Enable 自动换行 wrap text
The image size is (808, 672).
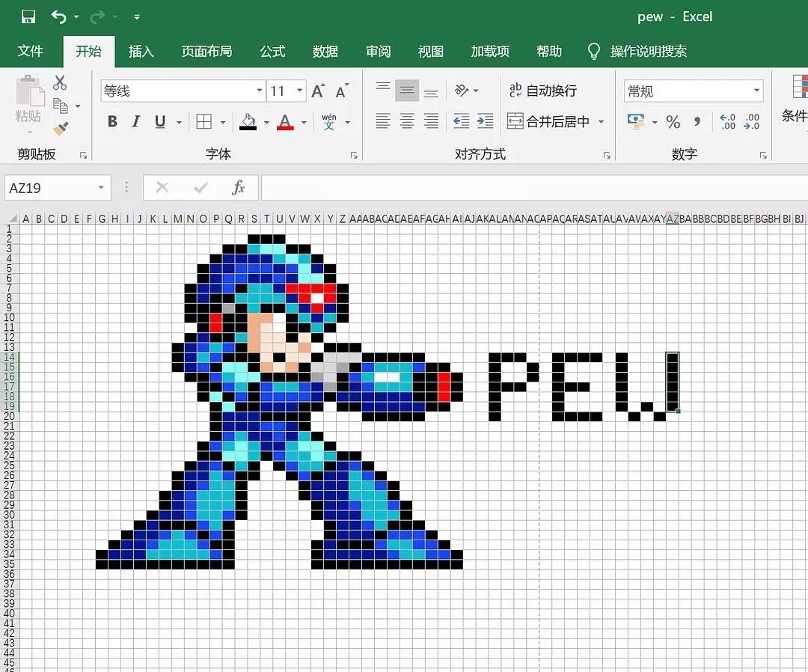[x=542, y=91]
